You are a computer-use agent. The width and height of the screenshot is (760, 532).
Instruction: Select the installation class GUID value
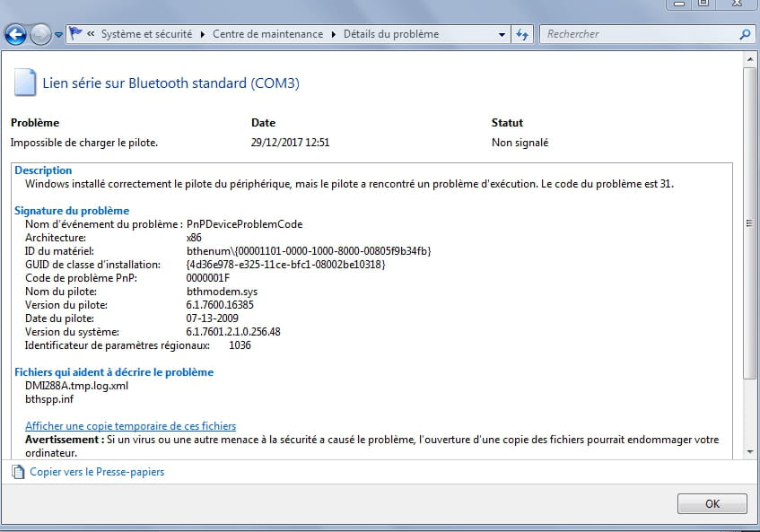coord(286,265)
